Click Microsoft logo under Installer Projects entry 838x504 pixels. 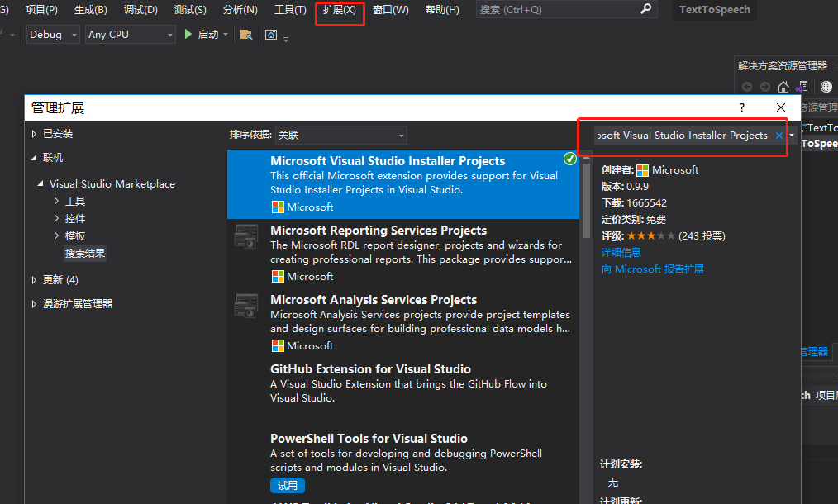tap(278, 207)
